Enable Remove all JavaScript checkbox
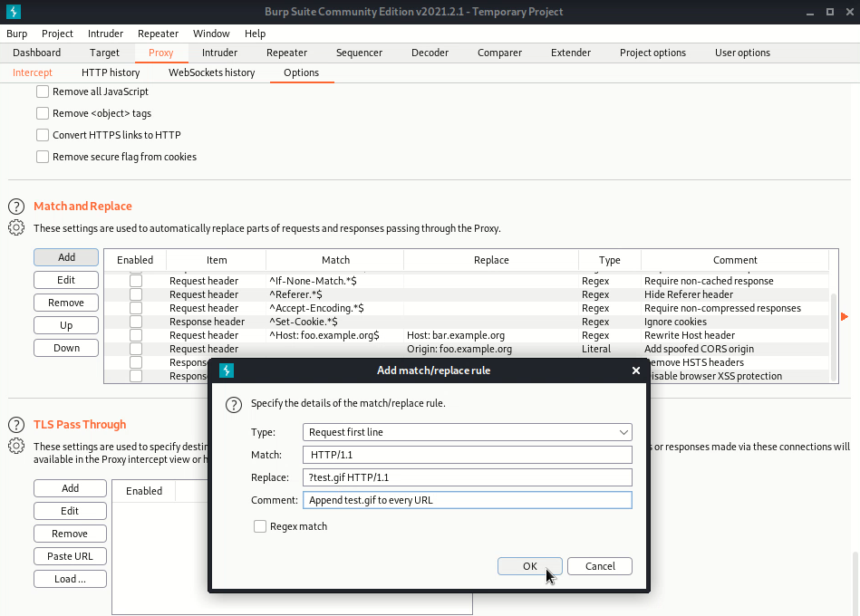The height and width of the screenshot is (616, 860). point(43,91)
